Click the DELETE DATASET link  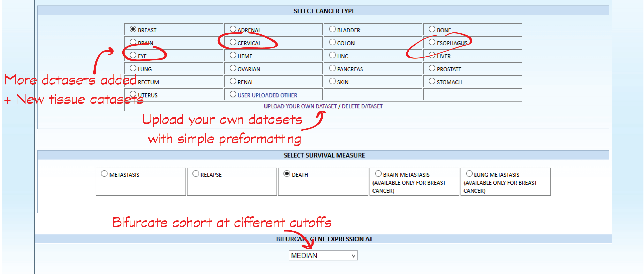362,107
